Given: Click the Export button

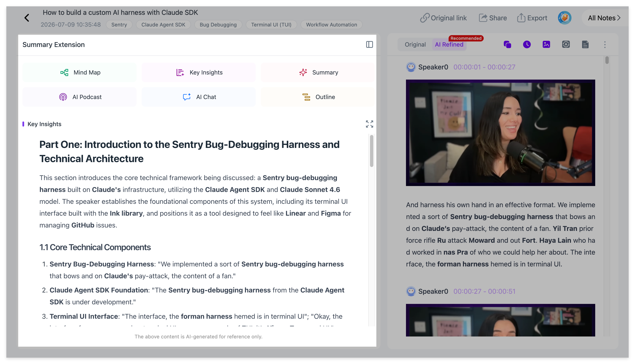Looking at the screenshot, I should coord(532,18).
